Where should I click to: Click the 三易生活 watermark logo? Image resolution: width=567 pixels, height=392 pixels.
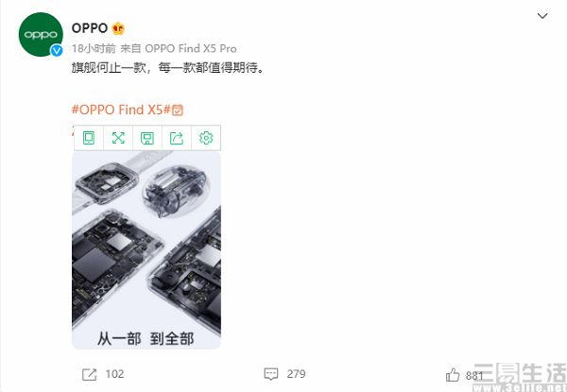520,377
